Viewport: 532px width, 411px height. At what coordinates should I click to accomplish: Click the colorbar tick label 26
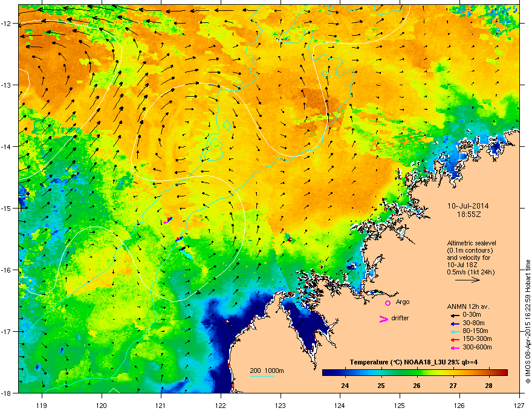click(417, 386)
